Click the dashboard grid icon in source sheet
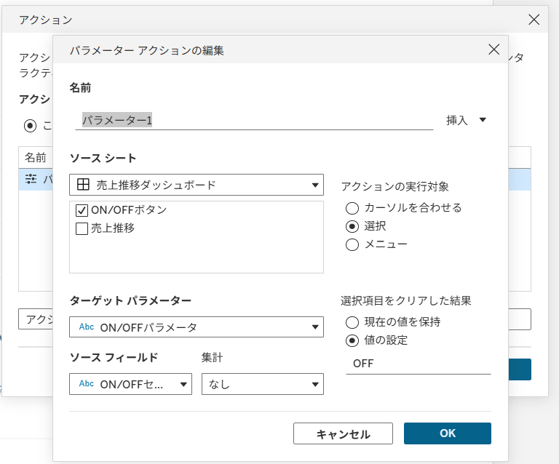Image resolution: width=559 pixels, height=464 pixels. [83, 185]
